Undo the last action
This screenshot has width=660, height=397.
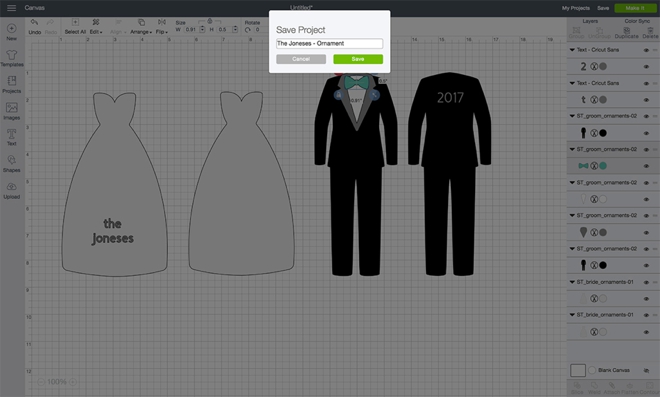(x=35, y=27)
